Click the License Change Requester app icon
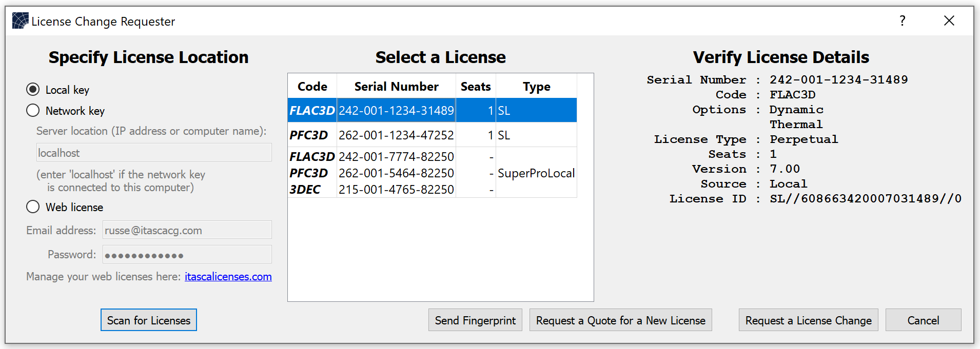The height and width of the screenshot is (349, 980). point(21,21)
